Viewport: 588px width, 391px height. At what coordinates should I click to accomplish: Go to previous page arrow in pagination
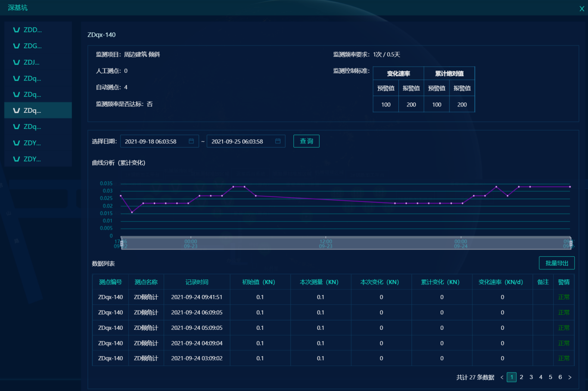502,377
